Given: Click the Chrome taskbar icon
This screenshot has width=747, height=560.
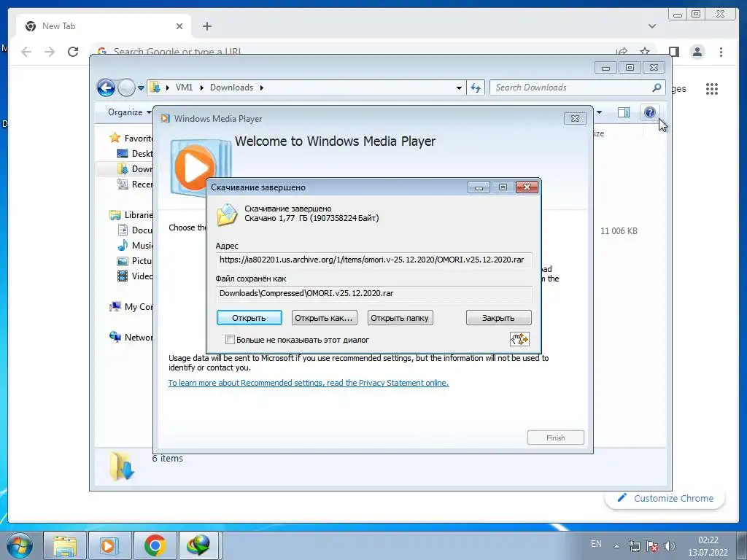Looking at the screenshot, I should (x=155, y=545).
